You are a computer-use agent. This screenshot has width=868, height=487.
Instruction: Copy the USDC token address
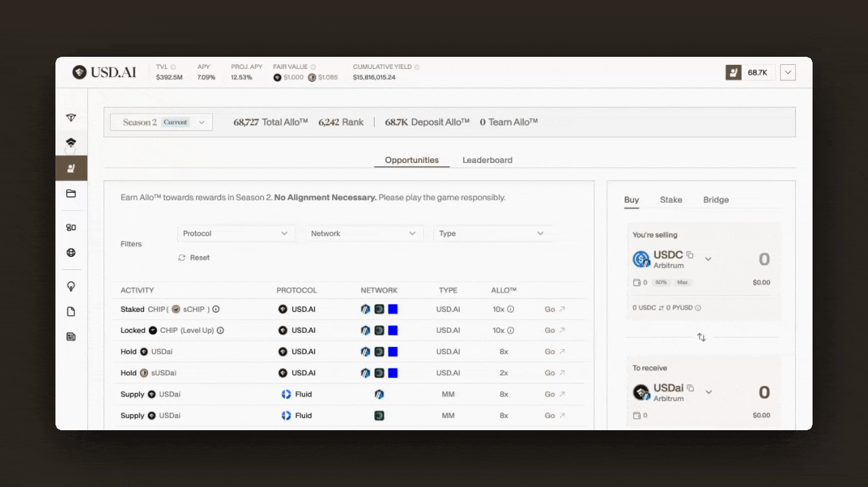(x=690, y=255)
